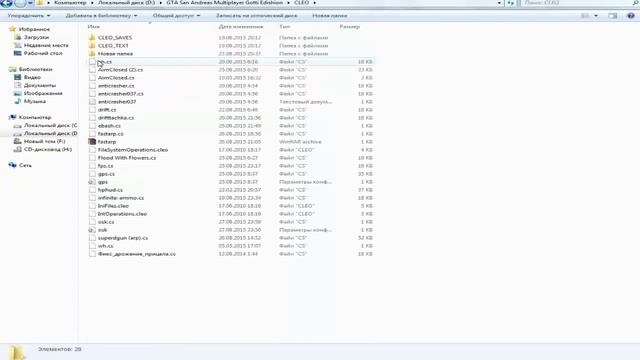Click the AimClosed.cs file icon

pos(92,78)
